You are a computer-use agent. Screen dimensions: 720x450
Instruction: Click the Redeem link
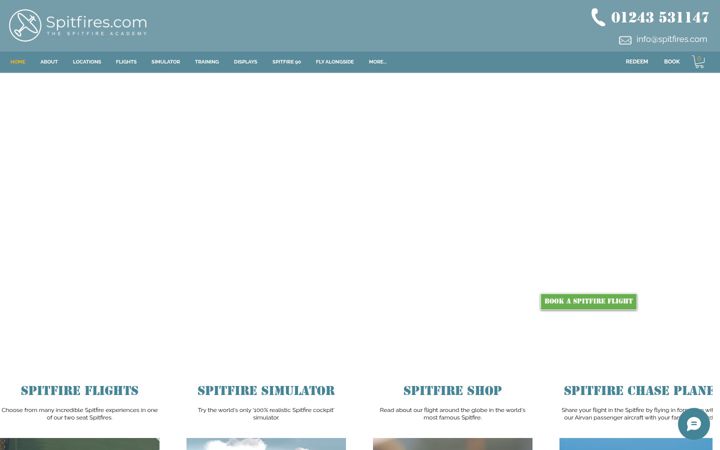click(637, 62)
